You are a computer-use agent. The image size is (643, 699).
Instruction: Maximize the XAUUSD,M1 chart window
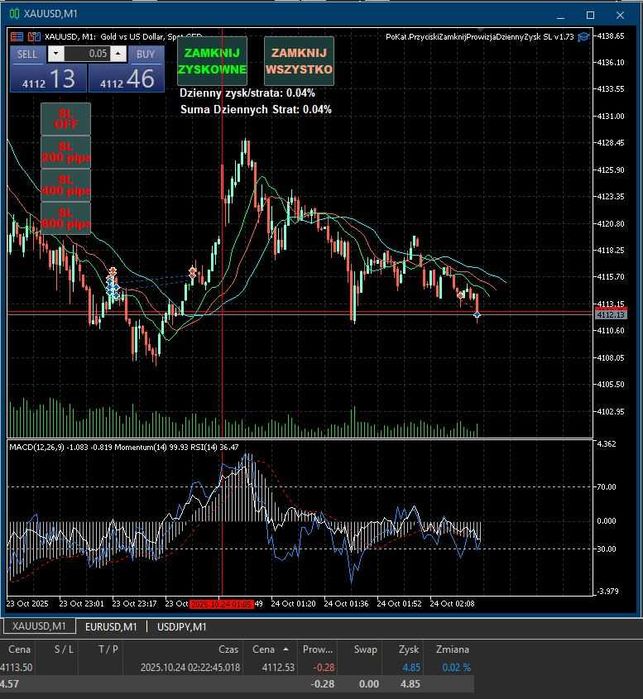tap(590, 15)
